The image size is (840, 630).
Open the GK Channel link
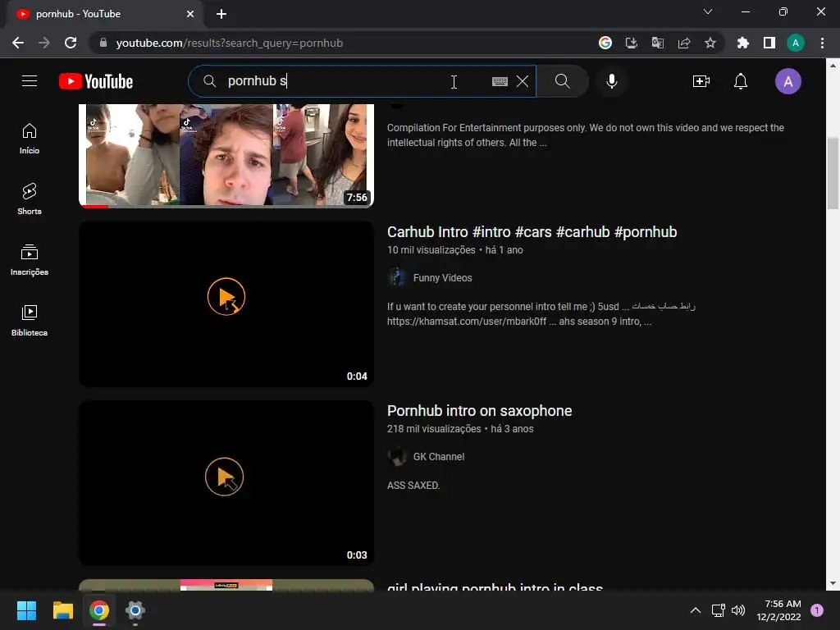point(439,456)
